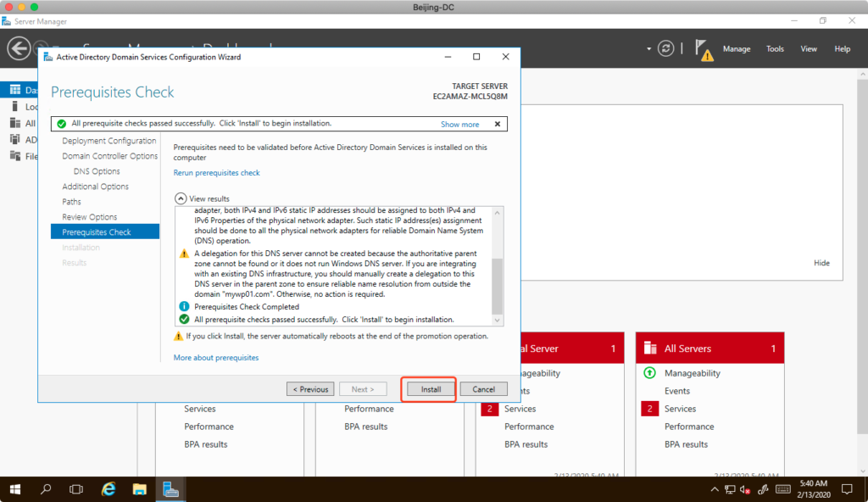Click Show more in notification bar

[x=459, y=125]
